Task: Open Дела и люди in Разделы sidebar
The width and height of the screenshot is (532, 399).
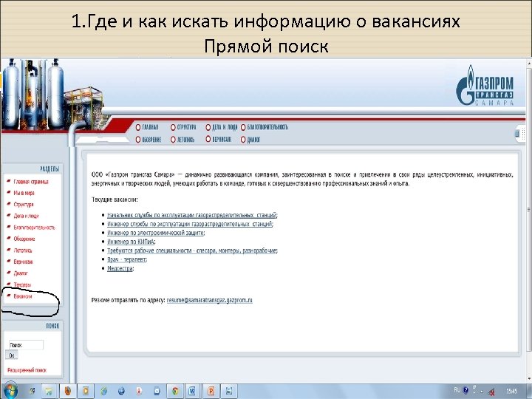Action: 26,216
